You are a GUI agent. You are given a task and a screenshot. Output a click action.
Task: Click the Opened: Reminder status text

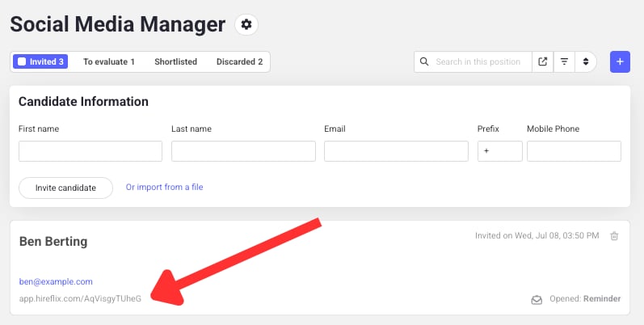[585, 298]
